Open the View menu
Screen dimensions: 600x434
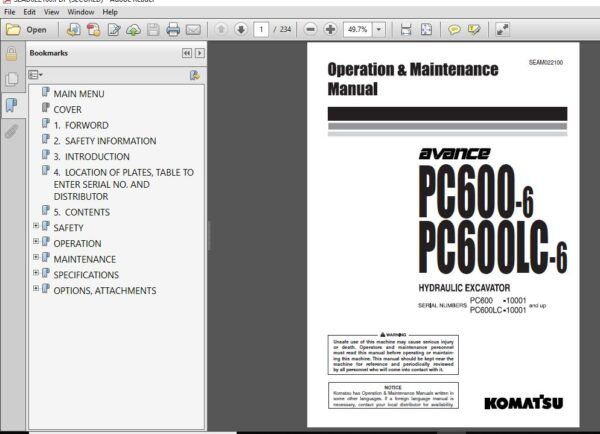[51, 12]
